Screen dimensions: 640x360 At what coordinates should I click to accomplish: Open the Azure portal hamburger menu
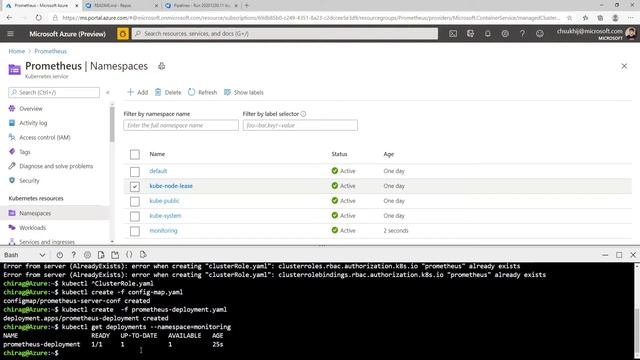coord(11,34)
